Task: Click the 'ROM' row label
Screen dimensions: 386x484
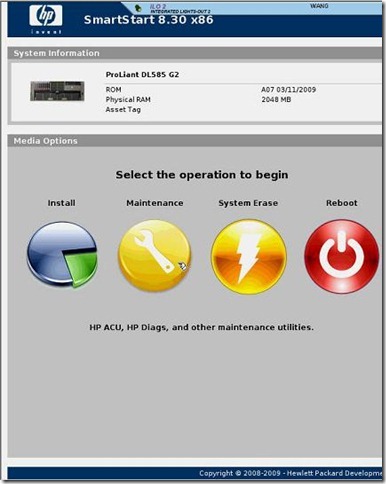Action: (x=113, y=90)
